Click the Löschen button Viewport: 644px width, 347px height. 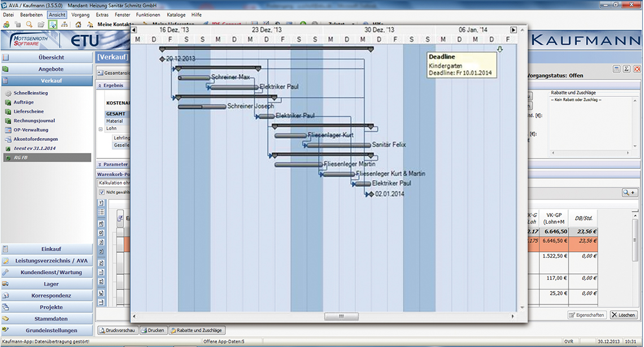(624, 315)
